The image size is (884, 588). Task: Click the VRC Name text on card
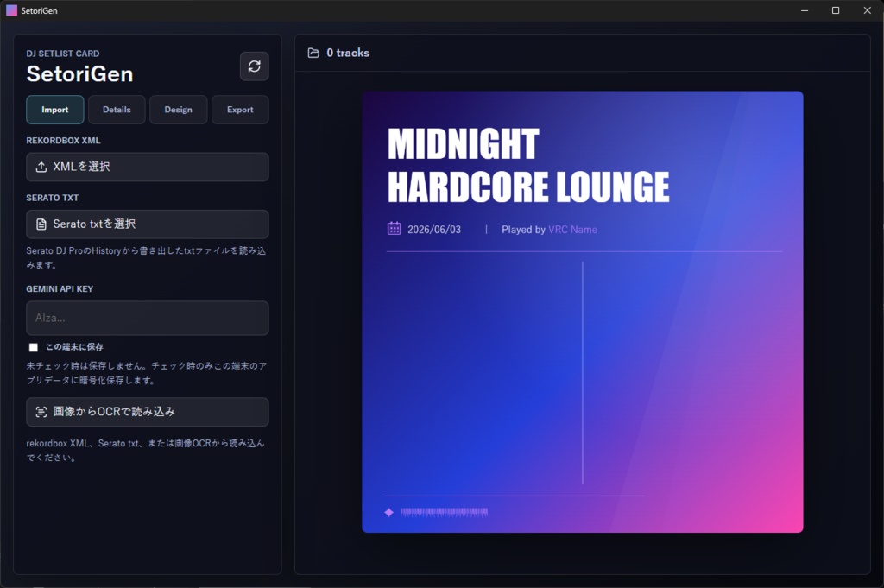click(x=573, y=230)
